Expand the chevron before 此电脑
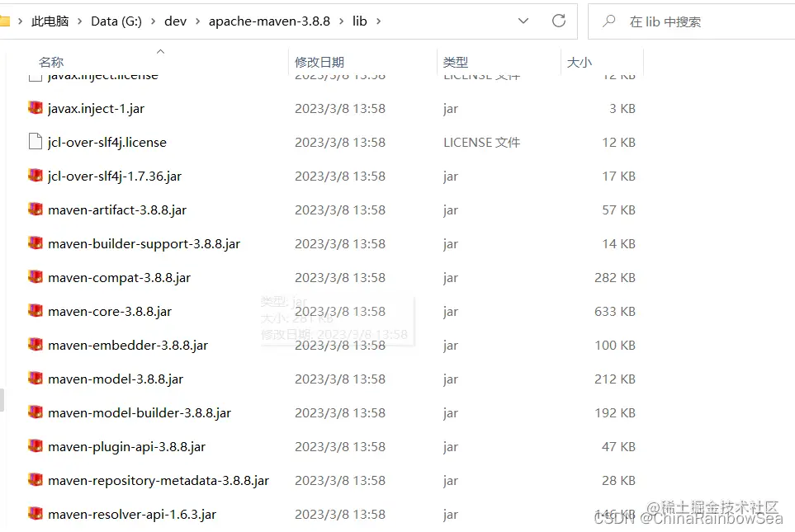The width and height of the screenshot is (795, 532). [21, 21]
